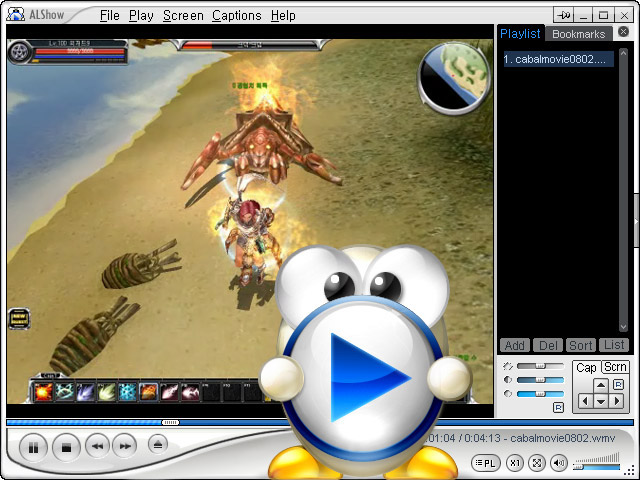Pause the video playback
This screenshot has height=480, width=640.
(x=33, y=447)
